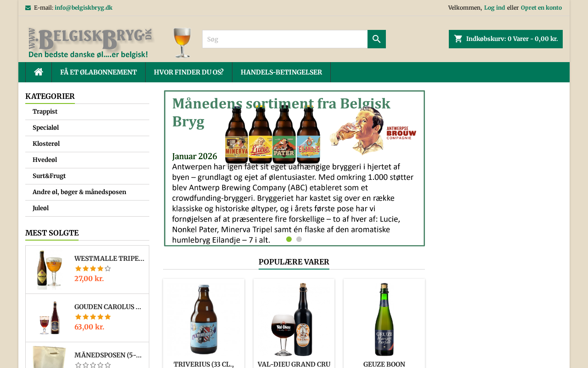The height and width of the screenshot is (368, 588).
Task: Click the BelgiskBryg.dk logo
Action: point(91,43)
